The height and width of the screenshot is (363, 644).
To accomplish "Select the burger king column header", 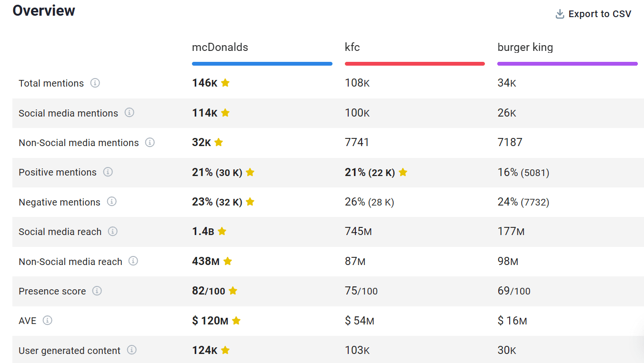I will click(525, 48).
